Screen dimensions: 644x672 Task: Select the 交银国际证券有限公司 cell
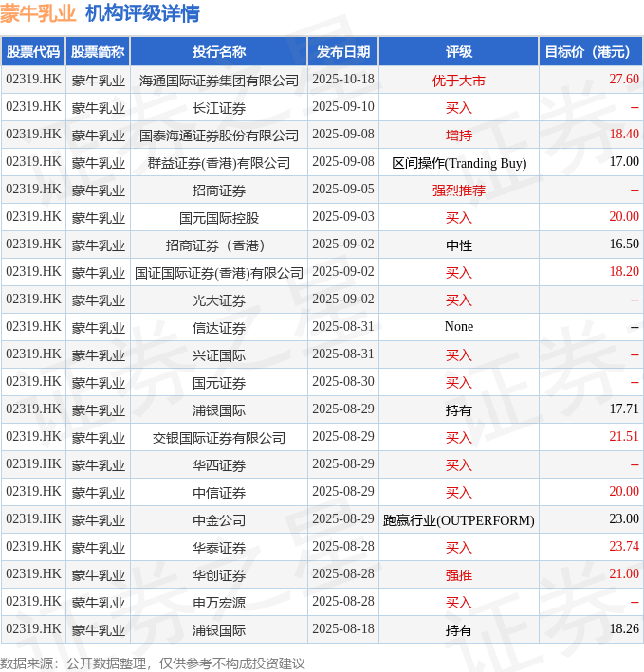coord(219,438)
